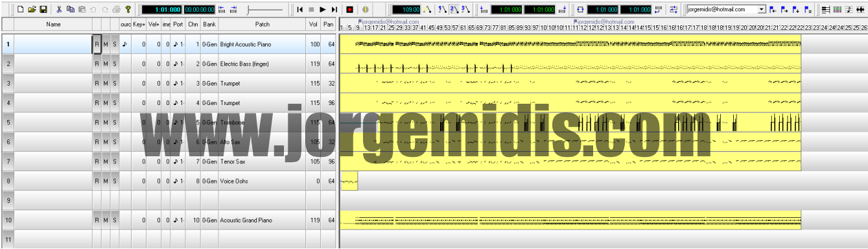Click the Patch column header

click(x=262, y=24)
